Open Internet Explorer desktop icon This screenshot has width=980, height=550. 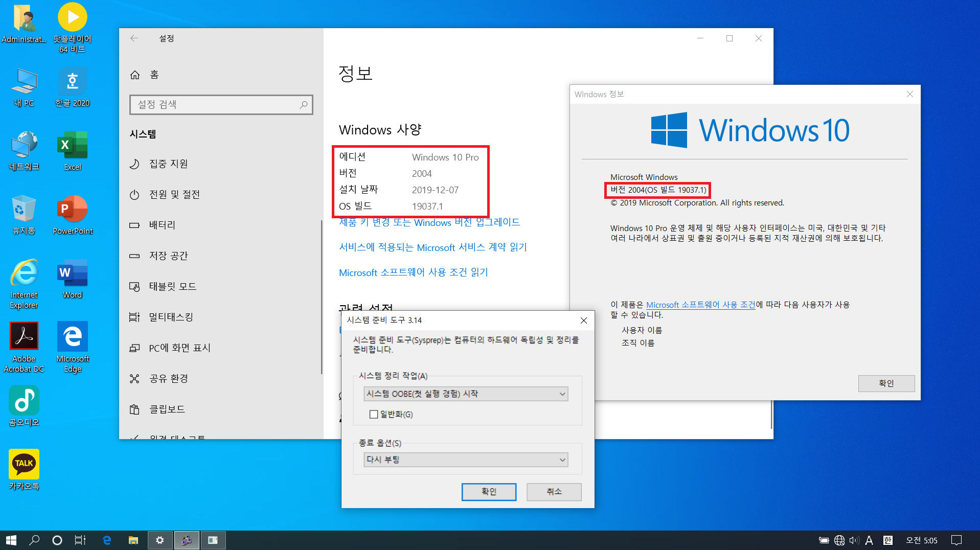(x=24, y=284)
